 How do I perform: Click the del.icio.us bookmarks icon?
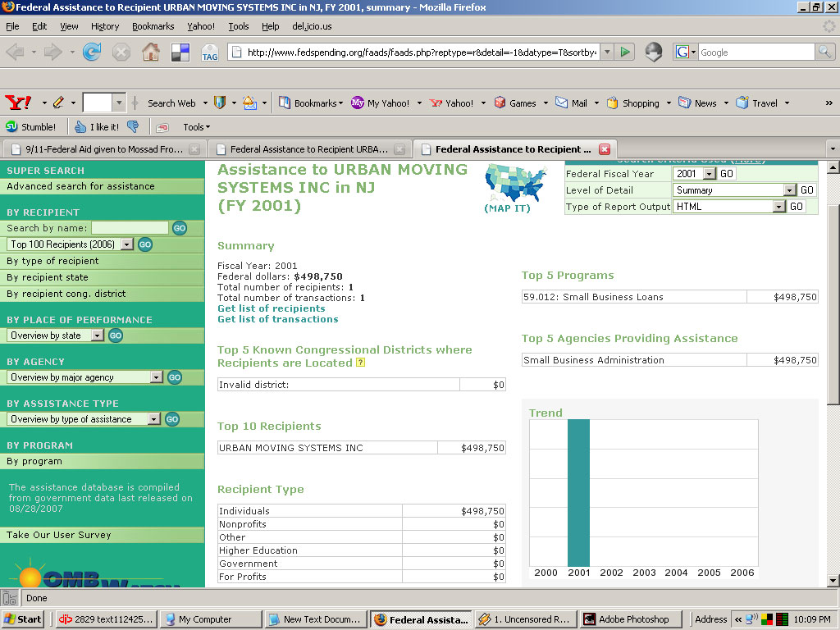180,52
